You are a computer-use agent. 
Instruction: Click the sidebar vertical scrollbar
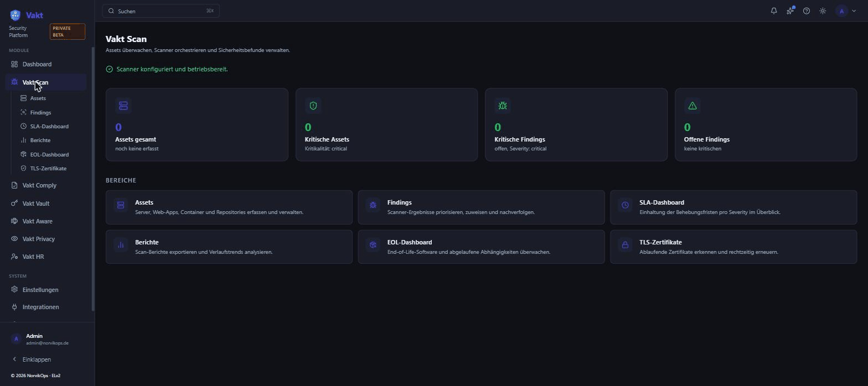(93, 179)
